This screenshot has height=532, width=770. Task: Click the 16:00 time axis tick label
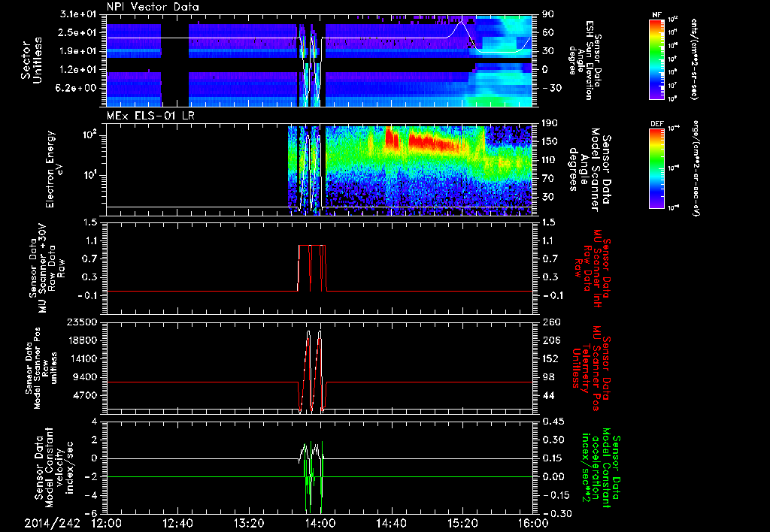point(533,523)
